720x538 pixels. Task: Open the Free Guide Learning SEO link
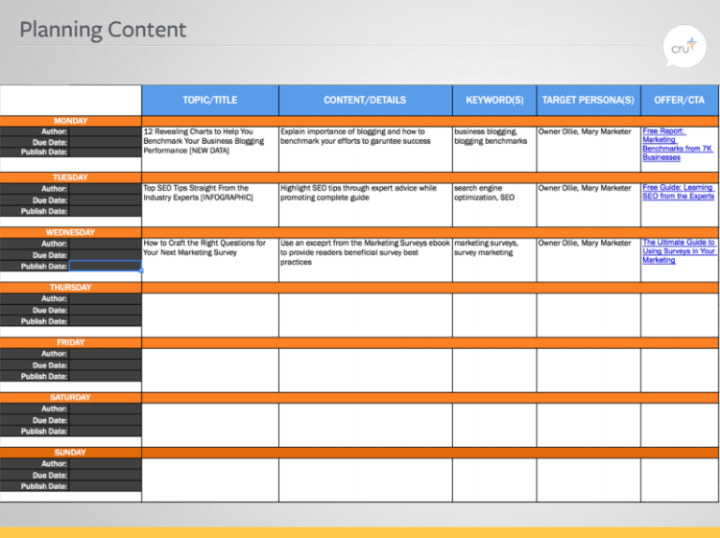[x=678, y=192]
